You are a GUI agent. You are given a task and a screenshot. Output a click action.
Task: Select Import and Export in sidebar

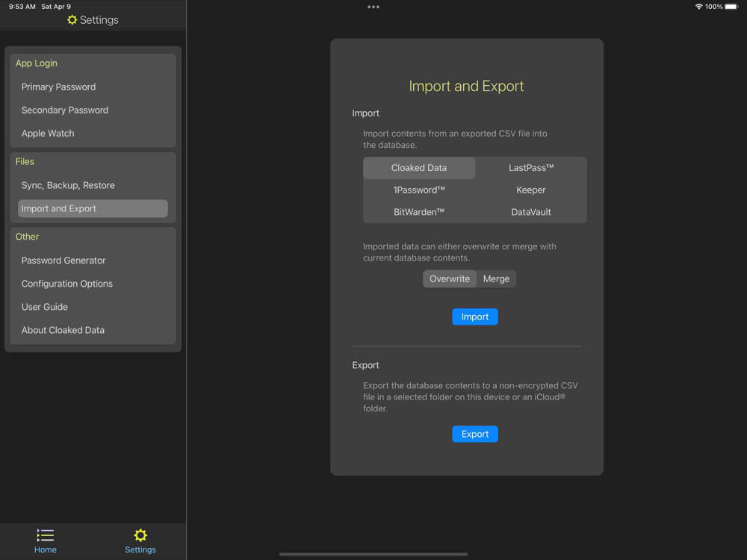point(93,208)
